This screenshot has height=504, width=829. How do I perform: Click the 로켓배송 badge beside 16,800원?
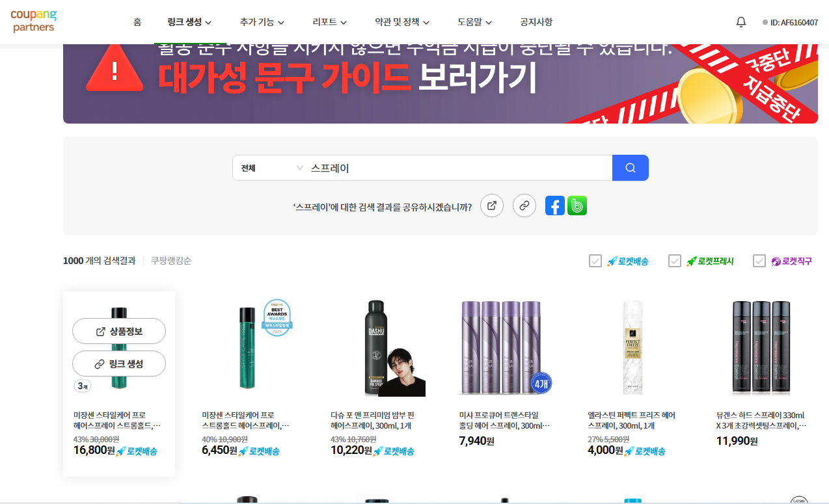click(137, 451)
